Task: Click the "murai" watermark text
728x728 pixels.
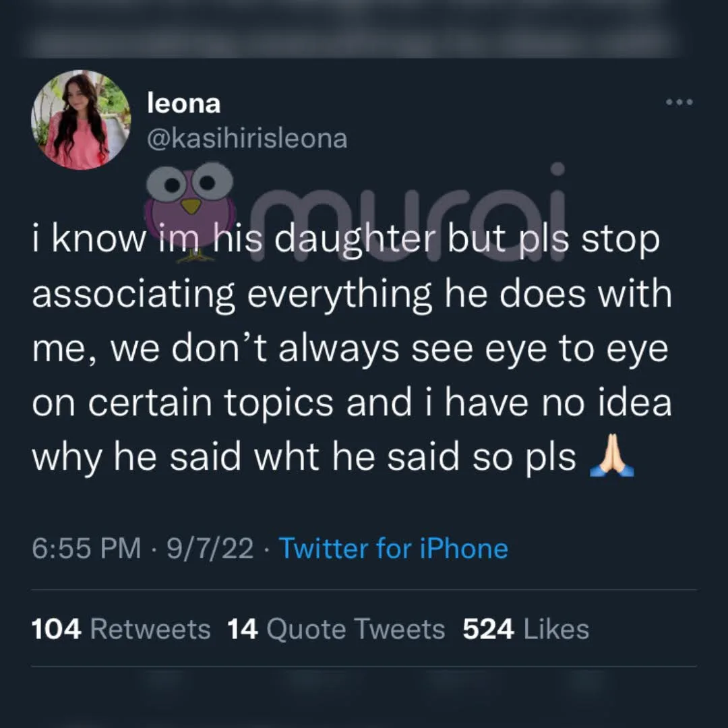Action: pos(411,202)
